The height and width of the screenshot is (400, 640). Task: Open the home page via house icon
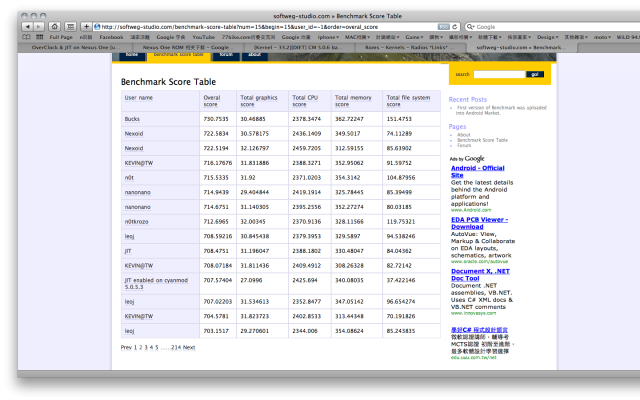pyautogui.click(x=55, y=27)
